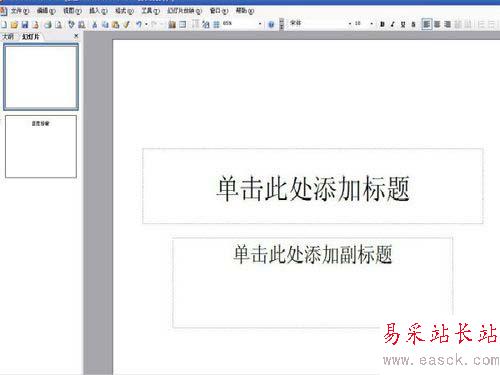Open the zoom percentage dropdown
Image resolution: width=500 pixels, height=375 pixels.
(260, 24)
